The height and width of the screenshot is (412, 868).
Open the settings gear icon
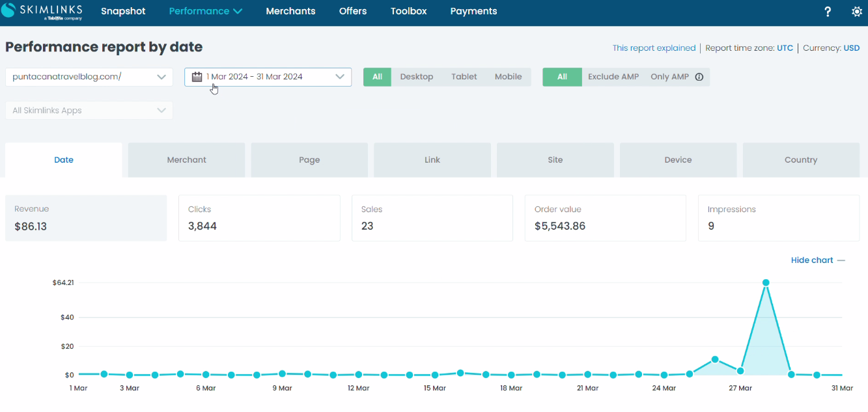click(857, 12)
